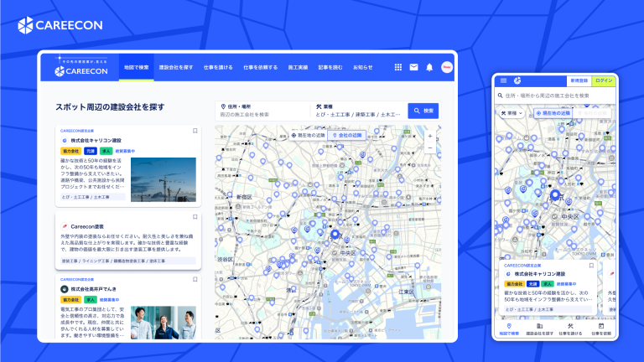Bookmark the Careecon塗装 card
This screenshot has width=644, height=362.
pos(195,217)
